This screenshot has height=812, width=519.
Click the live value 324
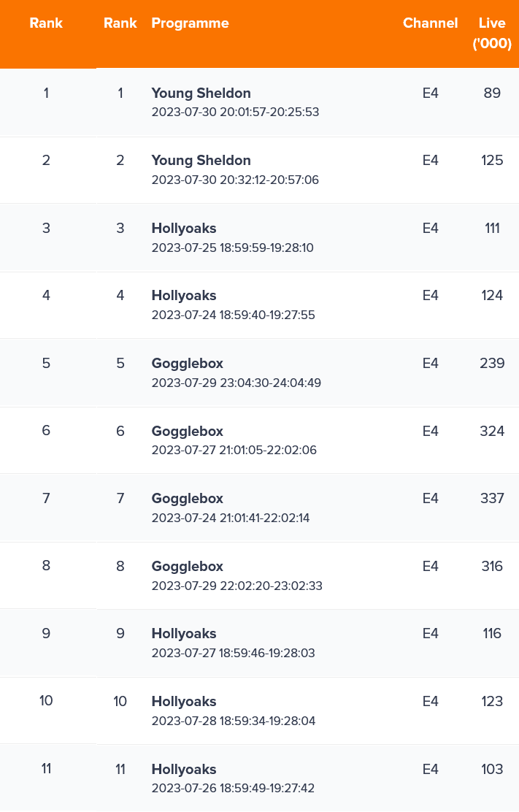click(x=491, y=431)
